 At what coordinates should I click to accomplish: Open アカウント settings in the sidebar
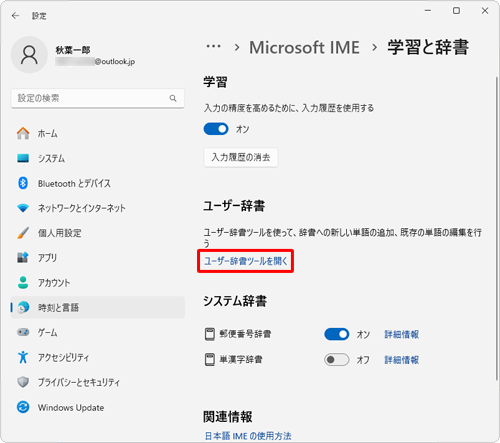97,283
